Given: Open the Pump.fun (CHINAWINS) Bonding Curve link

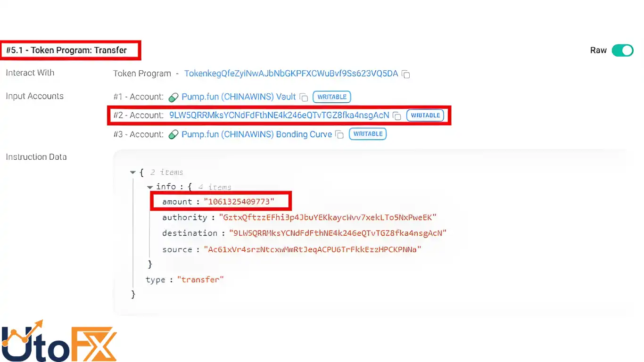Looking at the screenshot, I should [256, 134].
